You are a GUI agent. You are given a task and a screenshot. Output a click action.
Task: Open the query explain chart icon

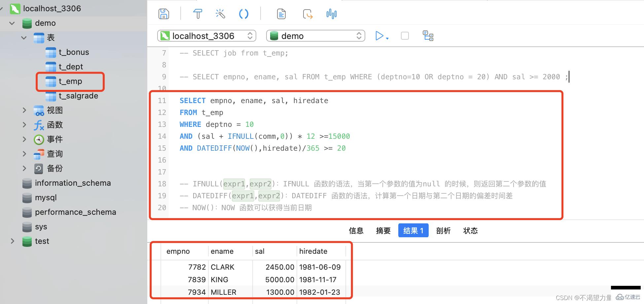pos(331,14)
